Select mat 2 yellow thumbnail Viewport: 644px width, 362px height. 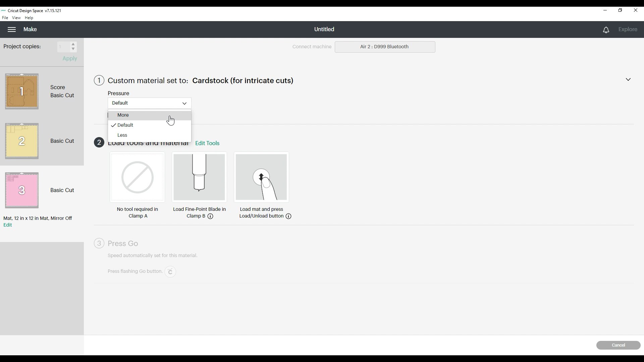[22, 141]
